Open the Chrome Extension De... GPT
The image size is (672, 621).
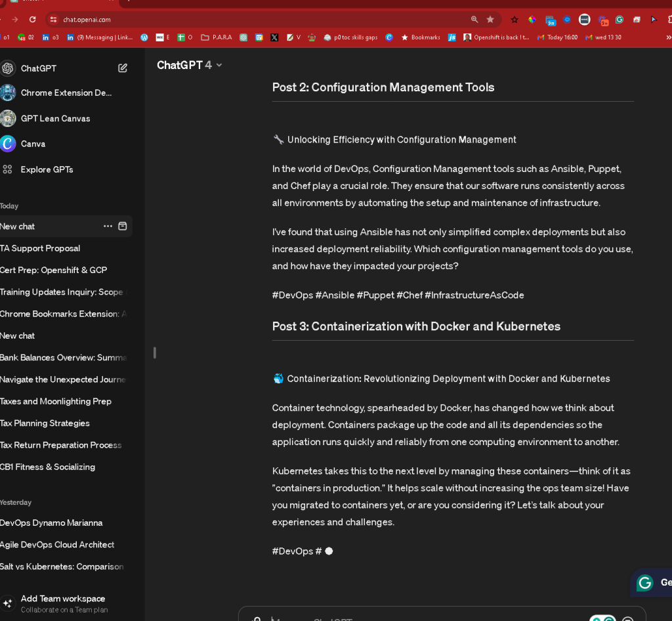coord(66,93)
